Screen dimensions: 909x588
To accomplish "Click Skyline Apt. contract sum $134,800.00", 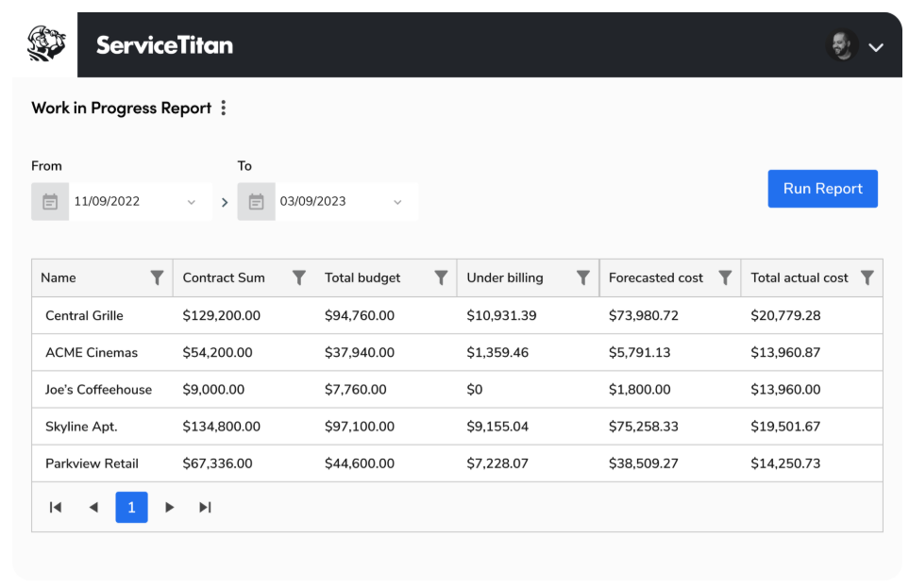I will (222, 427).
